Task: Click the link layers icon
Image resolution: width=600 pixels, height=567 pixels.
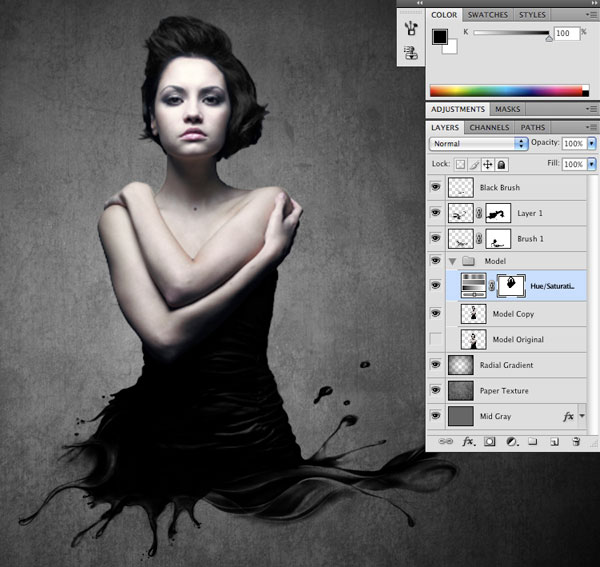Action: tap(445, 442)
